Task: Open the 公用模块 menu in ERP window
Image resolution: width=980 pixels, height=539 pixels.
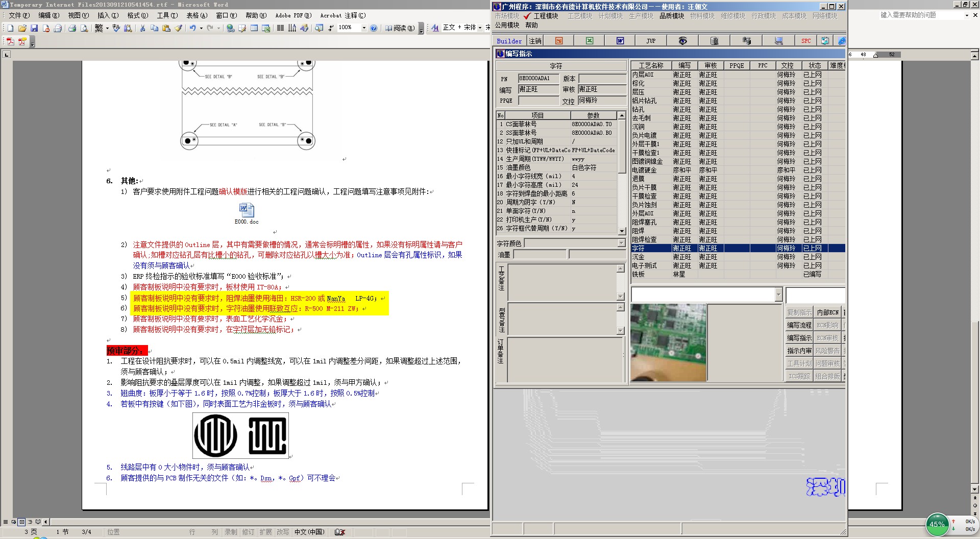Action: coord(507,25)
